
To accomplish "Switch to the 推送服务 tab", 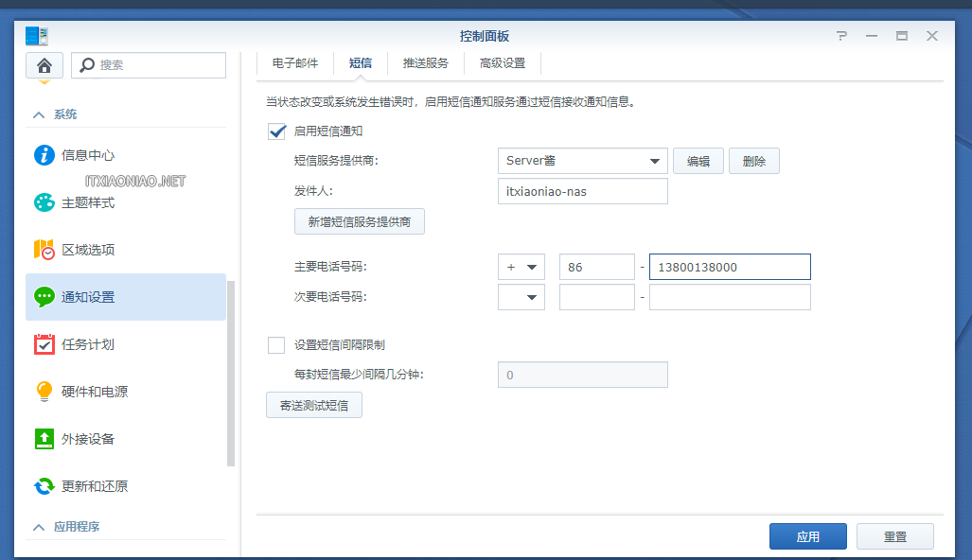I will tap(425, 63).
